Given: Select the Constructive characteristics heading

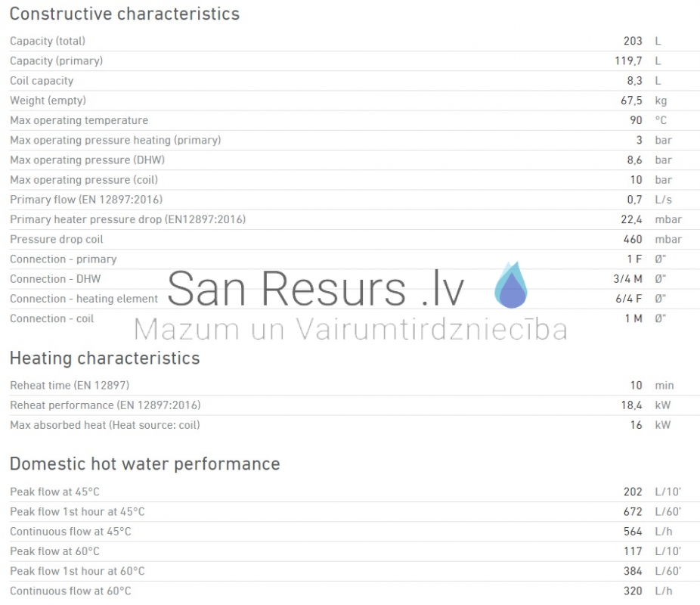Looking at the screenshot, I should [x=125, y=14].
